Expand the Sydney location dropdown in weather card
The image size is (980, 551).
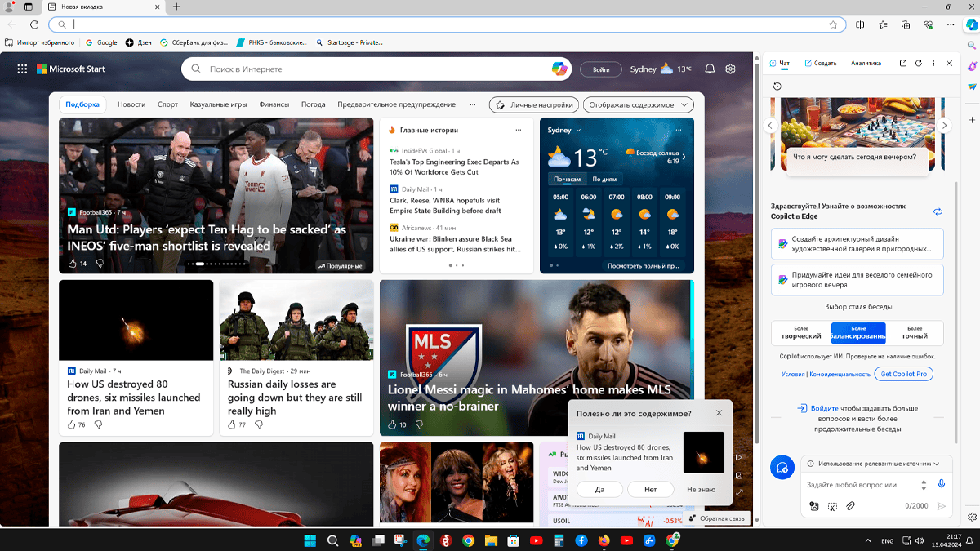[x=578, y=130]
